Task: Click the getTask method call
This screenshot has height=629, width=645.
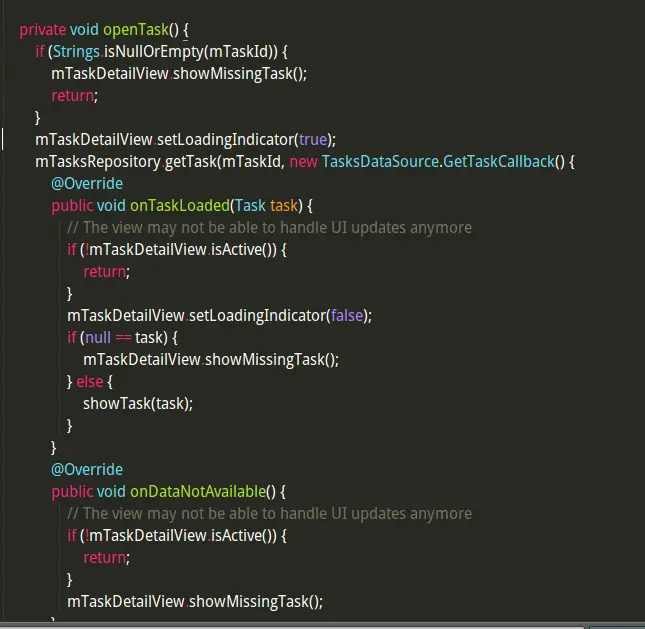Action: pos(190,162)
